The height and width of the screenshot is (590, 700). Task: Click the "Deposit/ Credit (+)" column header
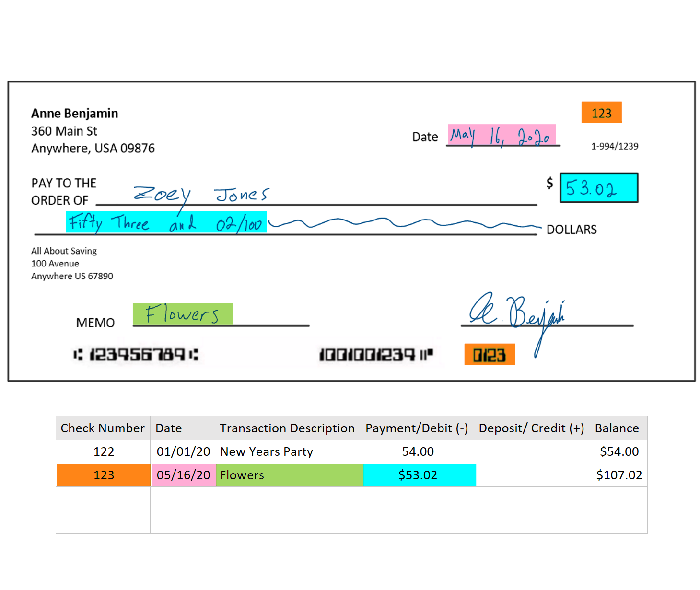532,428
